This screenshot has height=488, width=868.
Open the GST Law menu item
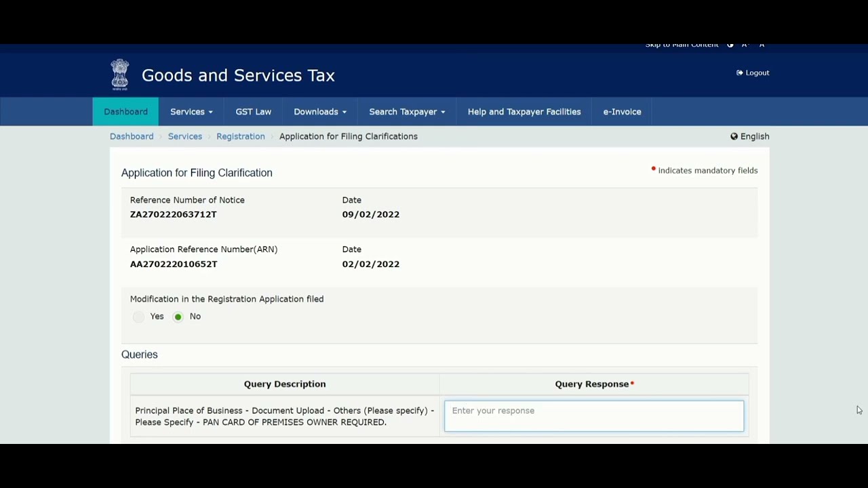254,112
